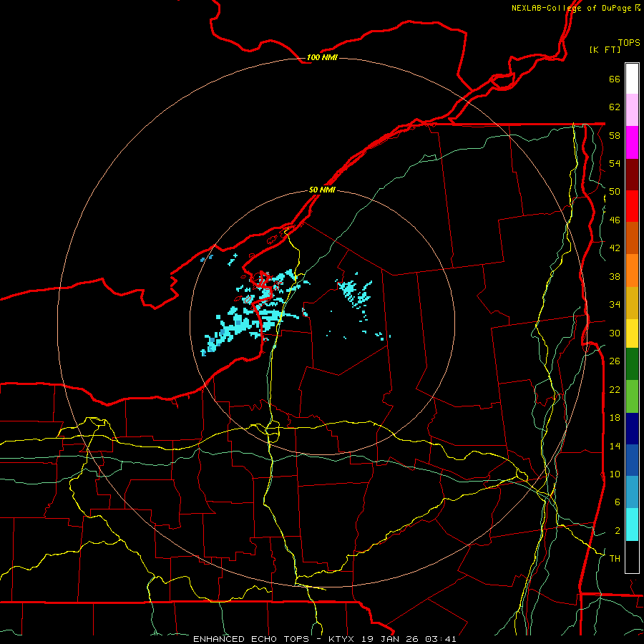The image size is (644, 644).
Task: Click the "19 JAN 26" date text
Action: 391,639
